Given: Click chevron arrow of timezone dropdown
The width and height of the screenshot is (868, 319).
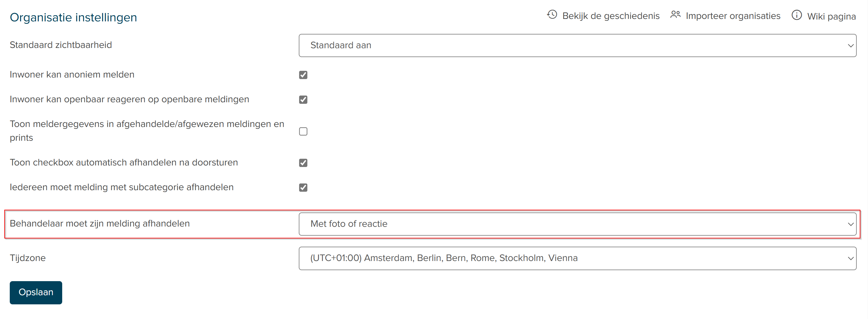Looking at the screenshot, I should click(850, 259).
